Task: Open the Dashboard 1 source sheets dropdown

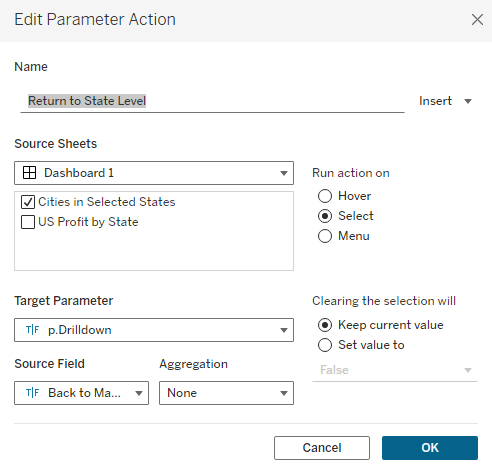Action: (x=154, y=173)
